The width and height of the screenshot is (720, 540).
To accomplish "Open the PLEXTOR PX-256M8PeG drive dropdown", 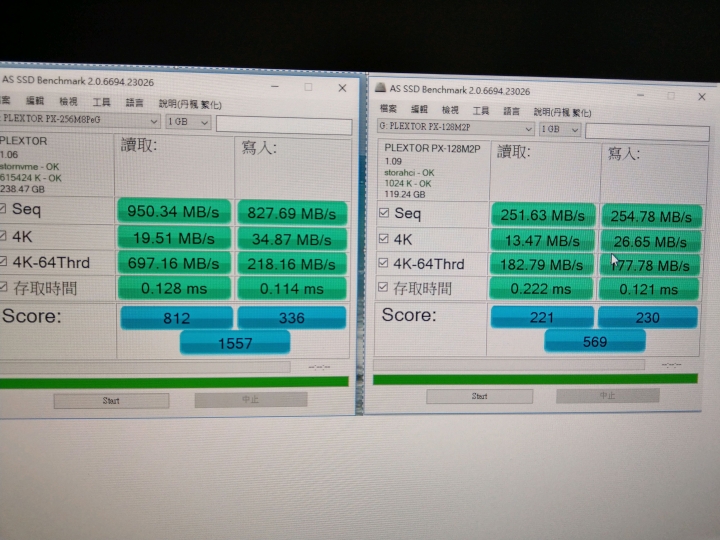I will click(x=79, y=120).
